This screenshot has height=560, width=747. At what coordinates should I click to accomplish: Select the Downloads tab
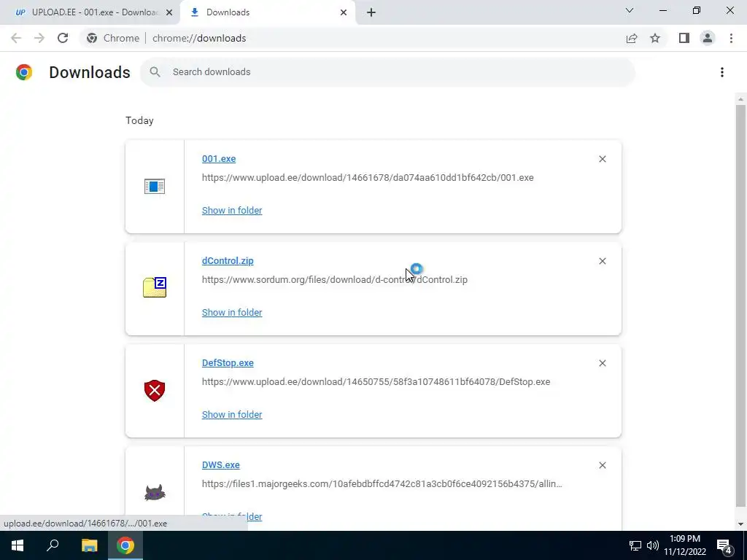coord(268,12)
